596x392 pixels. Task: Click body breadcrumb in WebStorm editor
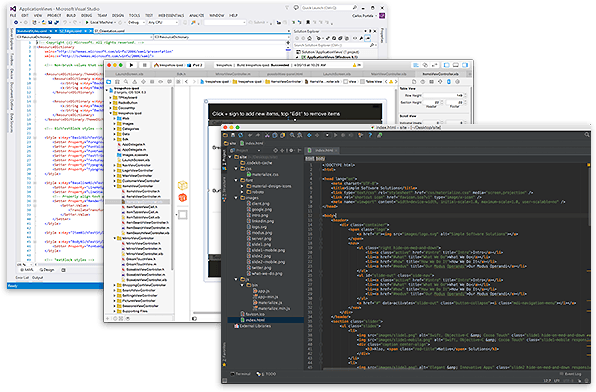point(320,159)
